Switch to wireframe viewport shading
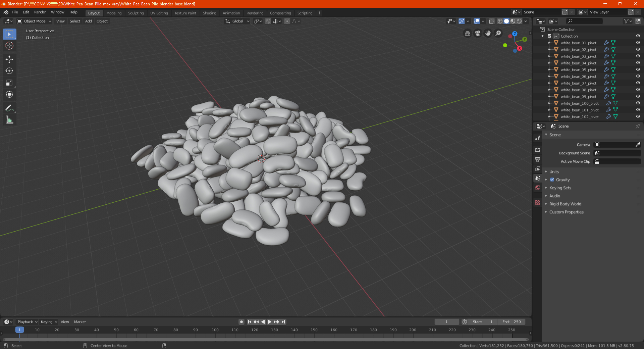 (x=500, y=21)
